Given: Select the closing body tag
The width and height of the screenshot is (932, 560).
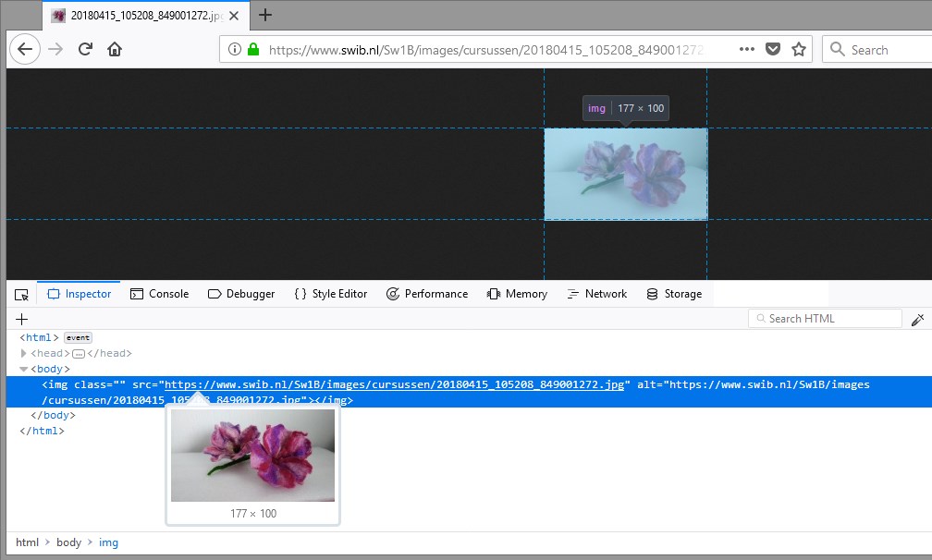Looking at the screenshot, I should pos(53,415).
